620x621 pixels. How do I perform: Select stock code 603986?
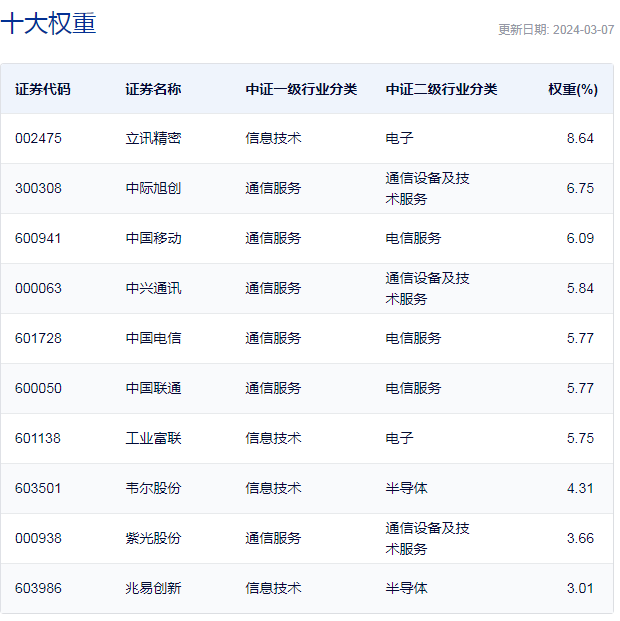[38, 588]
